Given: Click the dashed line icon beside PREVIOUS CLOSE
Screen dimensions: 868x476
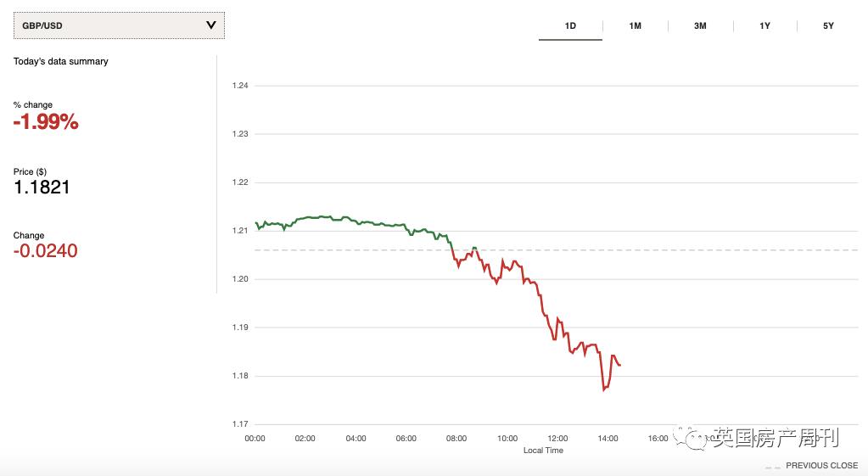Looking at the screenshot, I should pos(772,467).
